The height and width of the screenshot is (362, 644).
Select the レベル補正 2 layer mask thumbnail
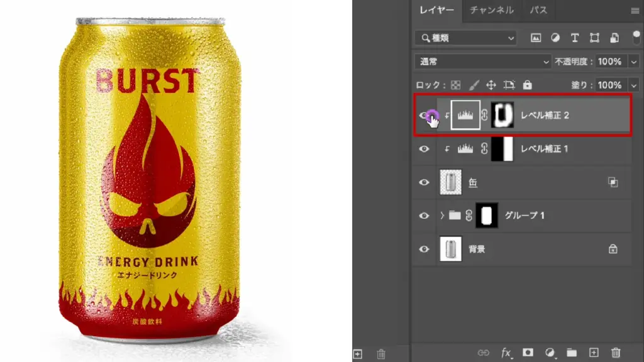point(502,116)
